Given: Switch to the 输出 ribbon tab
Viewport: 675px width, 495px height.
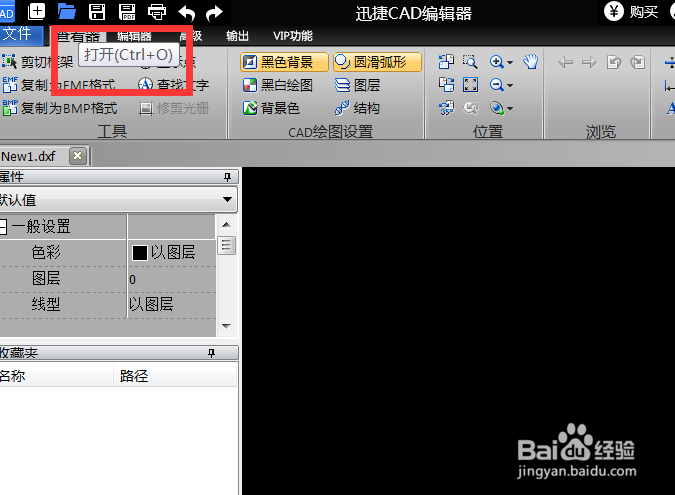Looking at the screenshot, I should coord(237,36).
